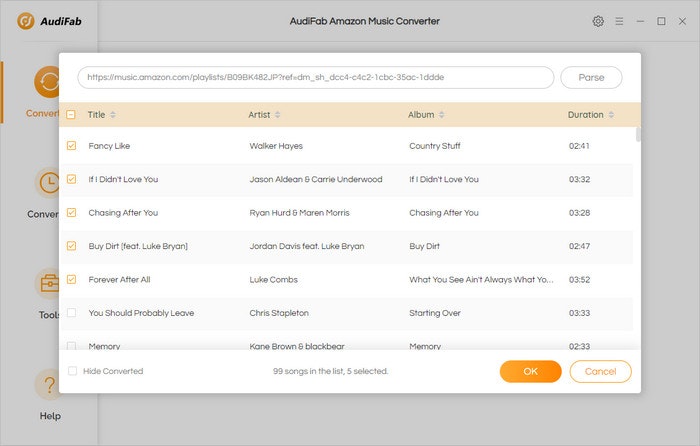
Task: Click the Album column header label
Action: point(421,115)
